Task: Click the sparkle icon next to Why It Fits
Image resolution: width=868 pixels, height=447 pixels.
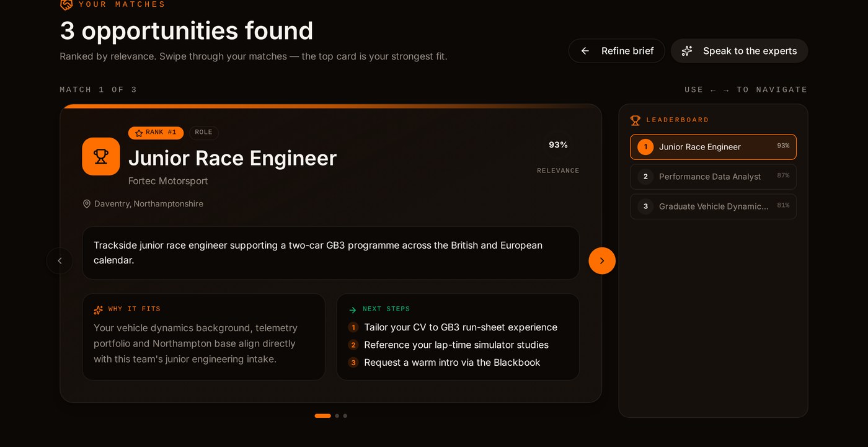Action: coord(99,309)
